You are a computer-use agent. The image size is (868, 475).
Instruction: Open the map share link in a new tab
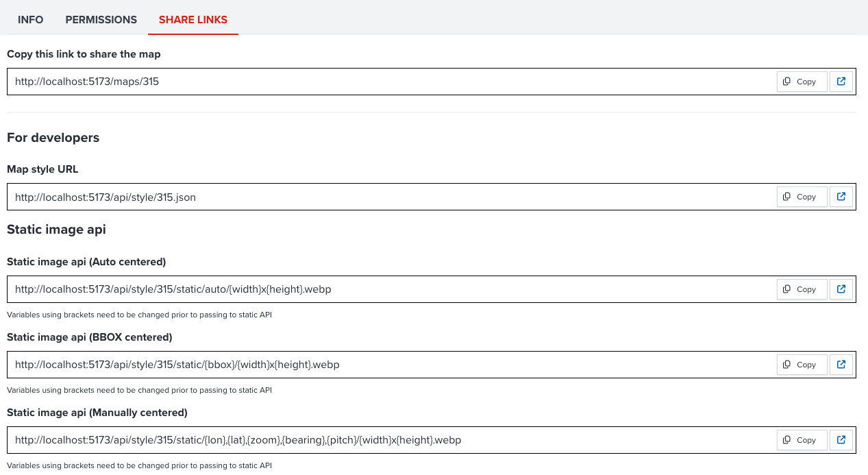tap(841, 81)
